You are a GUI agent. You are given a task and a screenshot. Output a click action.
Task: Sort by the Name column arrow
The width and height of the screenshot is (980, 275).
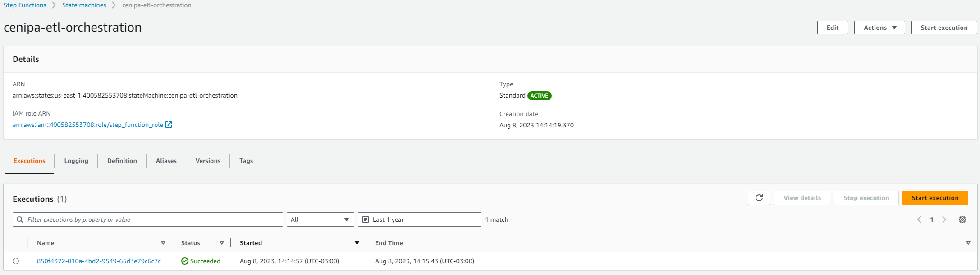(x=163, y=243)
